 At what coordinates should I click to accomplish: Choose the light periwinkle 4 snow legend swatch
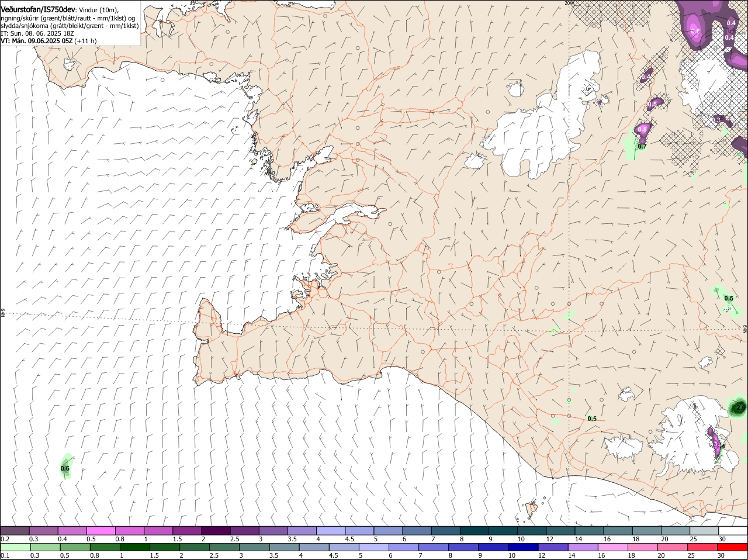[x=331, y=531]
